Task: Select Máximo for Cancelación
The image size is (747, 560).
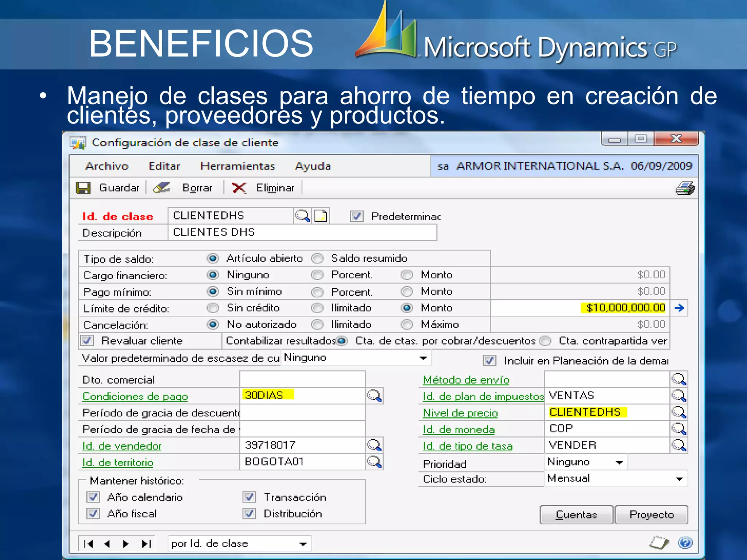Action: pos(407,324)
